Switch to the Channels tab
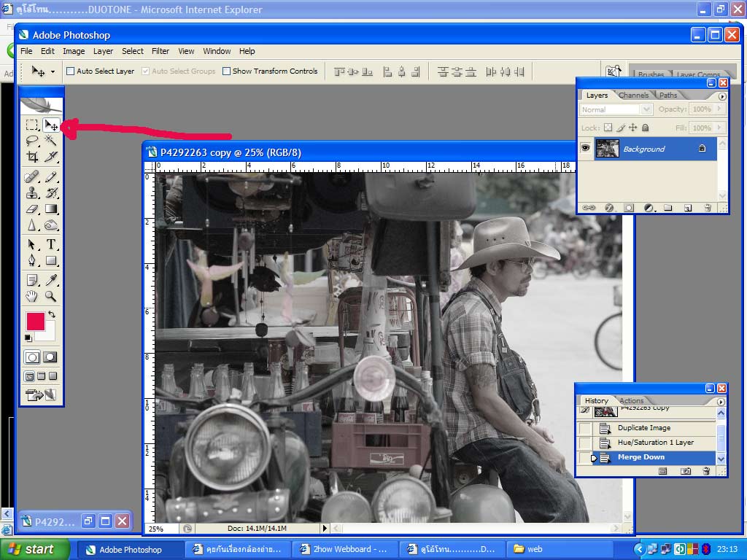 click(x=633, y=96)
